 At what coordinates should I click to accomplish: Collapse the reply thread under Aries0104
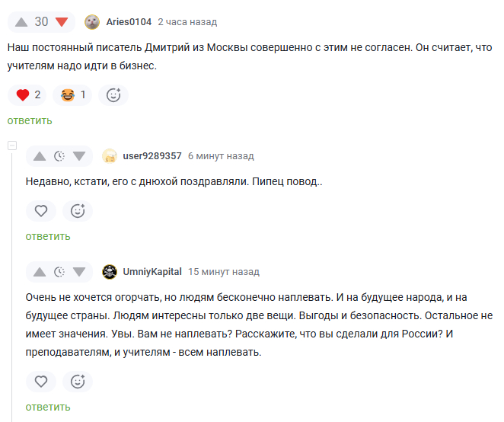click(x=11, y=145)
